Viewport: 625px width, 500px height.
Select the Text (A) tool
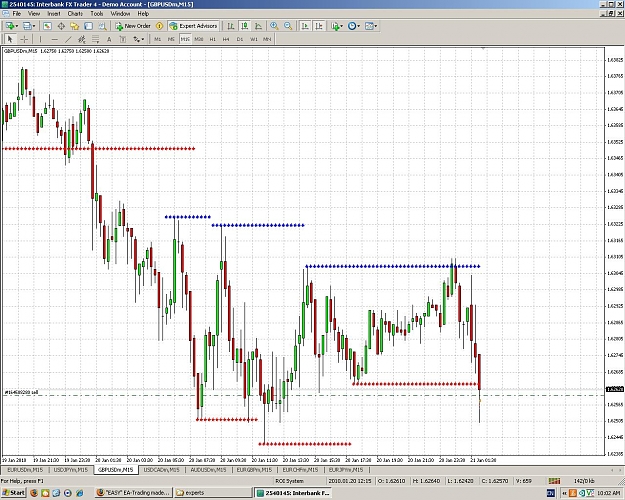(x=109, y=39)
